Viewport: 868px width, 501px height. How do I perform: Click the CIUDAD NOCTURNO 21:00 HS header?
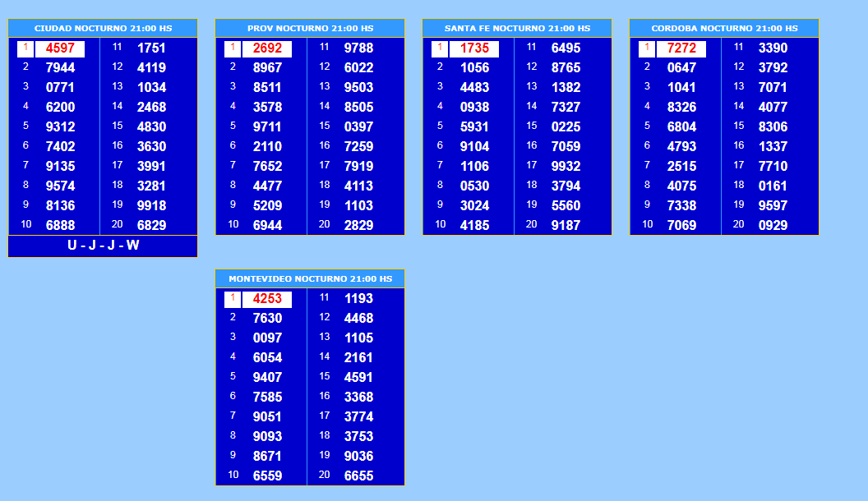[x=103, y=28]
